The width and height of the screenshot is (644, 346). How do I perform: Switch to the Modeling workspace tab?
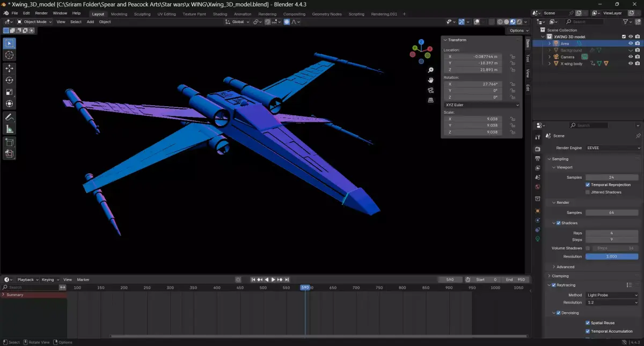click(119, 14)
